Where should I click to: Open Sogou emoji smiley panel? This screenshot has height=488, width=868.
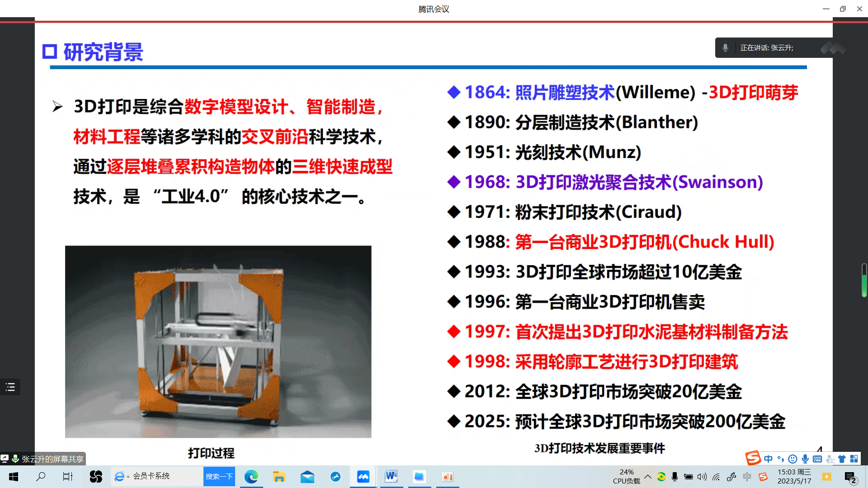(793, 459)
